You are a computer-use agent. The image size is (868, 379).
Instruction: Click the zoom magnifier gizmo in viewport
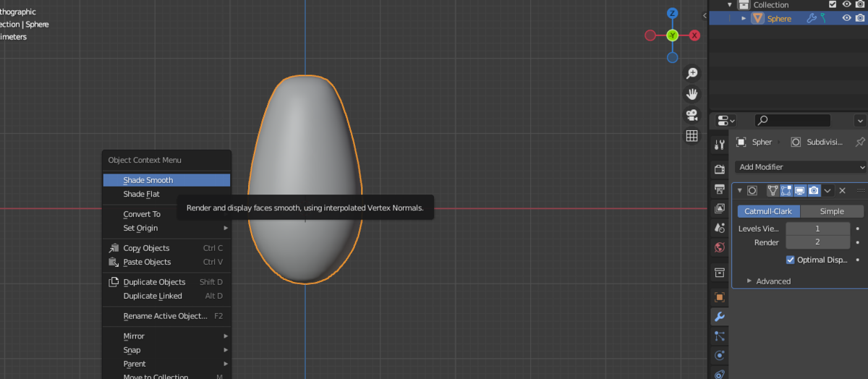692,73
